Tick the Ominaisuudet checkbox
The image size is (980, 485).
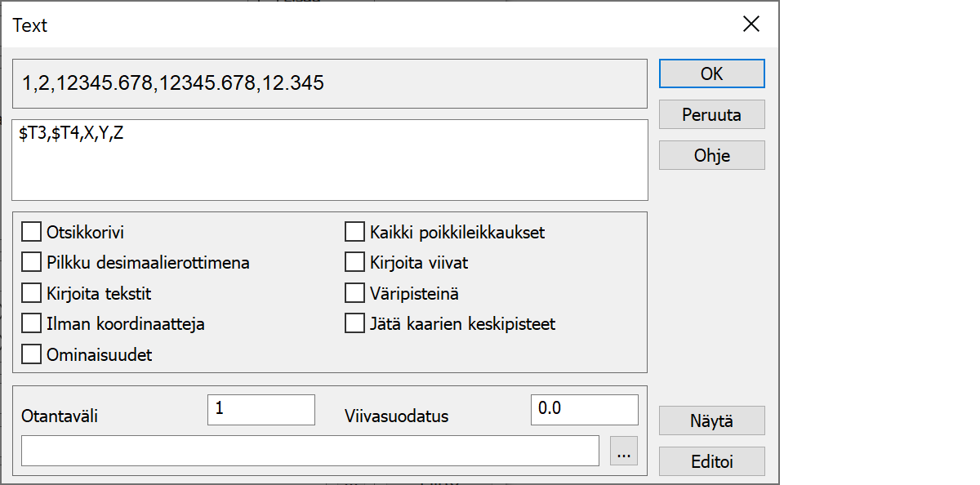pyautogui.click(x=32, y=354)
